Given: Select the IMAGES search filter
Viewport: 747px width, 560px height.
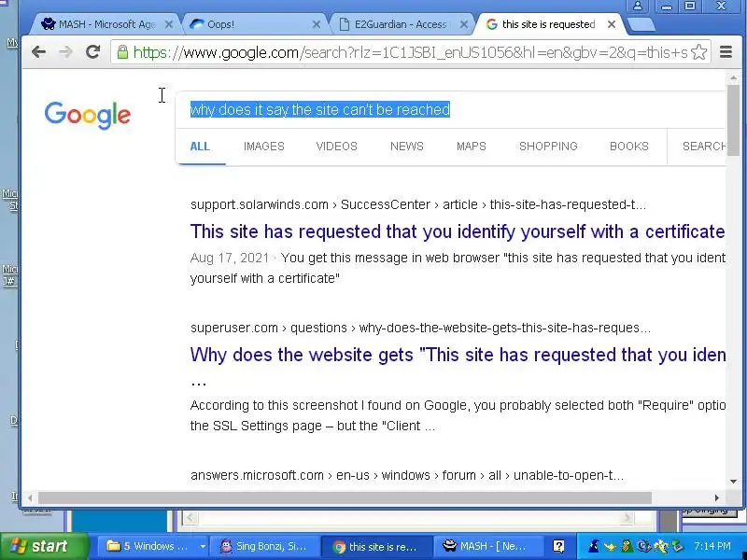Looking at the screenshot, I should [264, 147].
